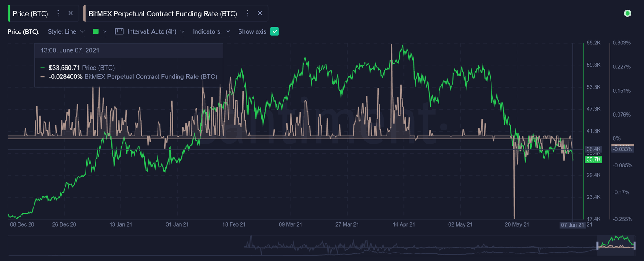Click the -0.033% funding rate axis badge
The height and width of the screenshot is (261, 644).
point(622,149)
